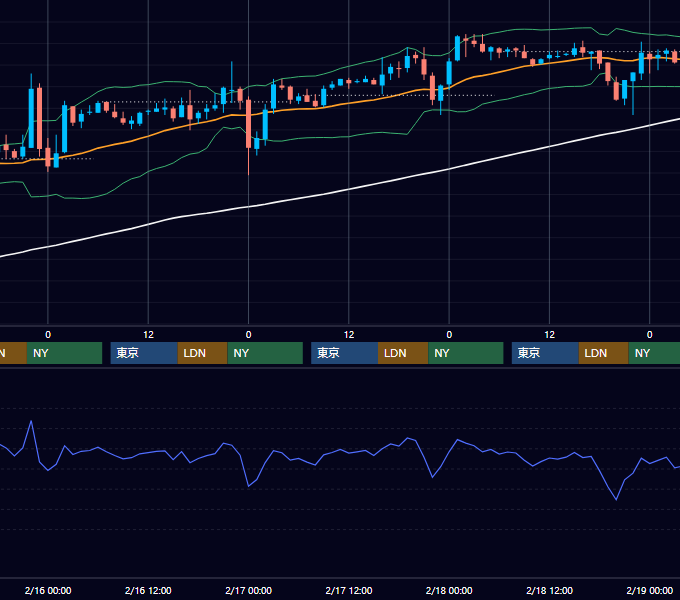The width and height of the screenshot is (680, 600).
Task: Select NY session block spanning 2/17 00:00
Action: pyautogui.click(x=265, y=353)
